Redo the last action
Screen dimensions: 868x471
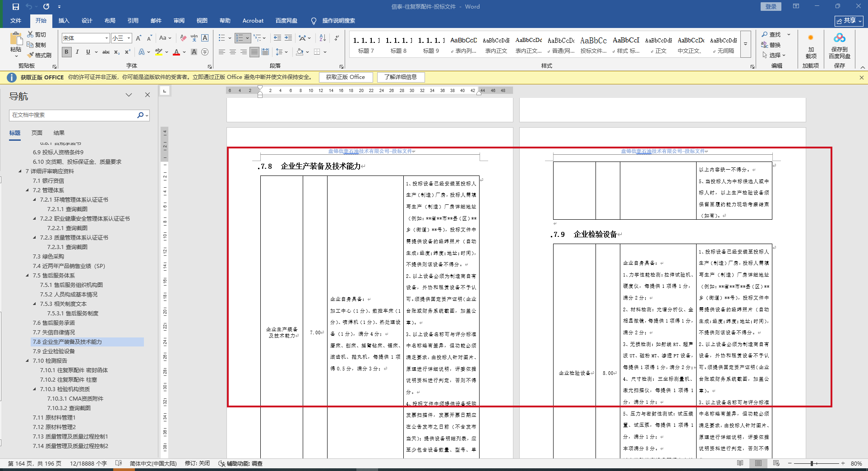pos(46,7)
